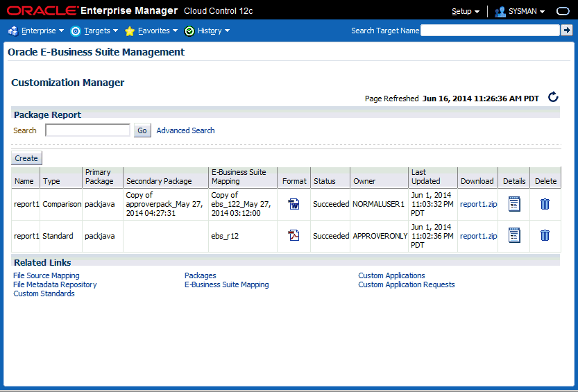The image size is (578, 392).
Task: Expand the Setup dropdown
Action: pos(466,11)
